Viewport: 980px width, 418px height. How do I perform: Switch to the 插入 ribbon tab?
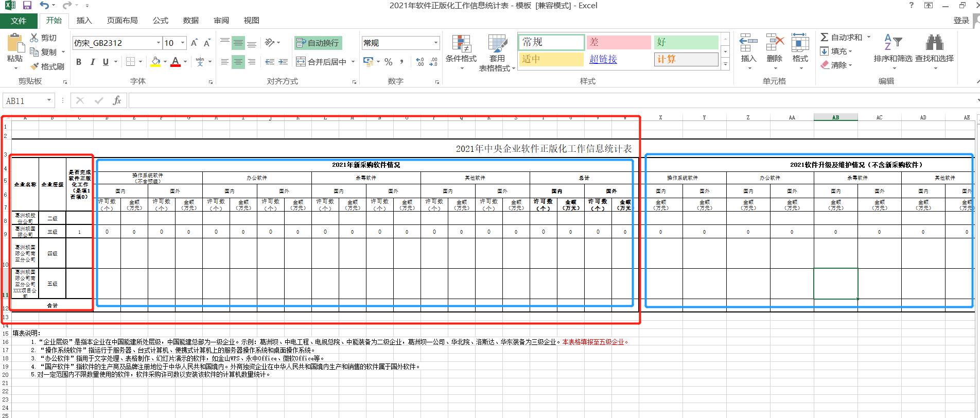84,21
